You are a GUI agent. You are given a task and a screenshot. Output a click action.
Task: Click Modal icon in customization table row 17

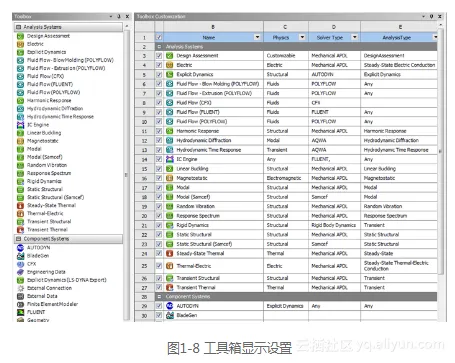pyautogui.click(x=170, y=188)
